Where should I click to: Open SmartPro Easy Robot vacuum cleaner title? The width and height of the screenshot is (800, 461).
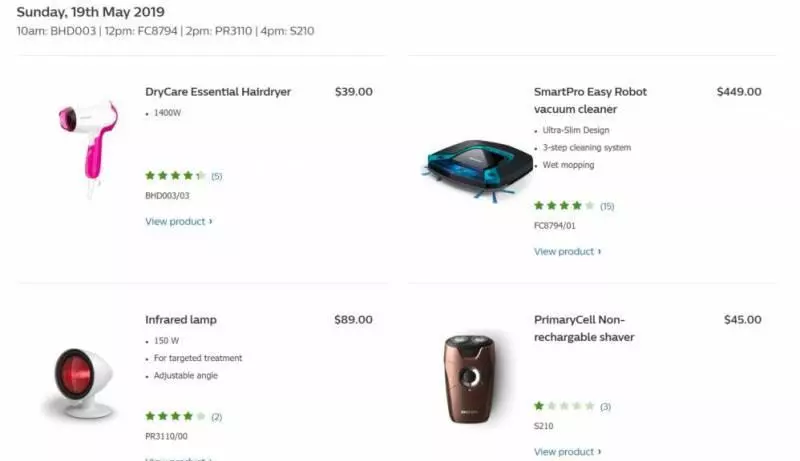[x=590, y=100]
